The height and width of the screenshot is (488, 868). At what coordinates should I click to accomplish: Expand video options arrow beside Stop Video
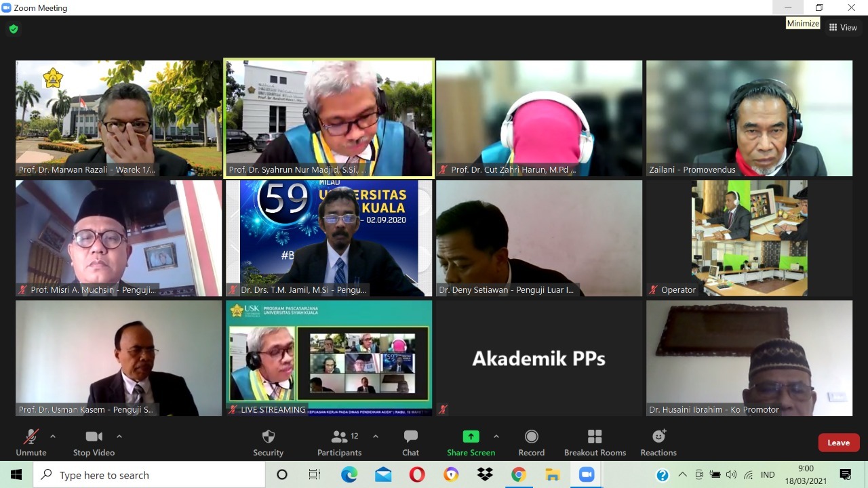[x=119, y=436]
